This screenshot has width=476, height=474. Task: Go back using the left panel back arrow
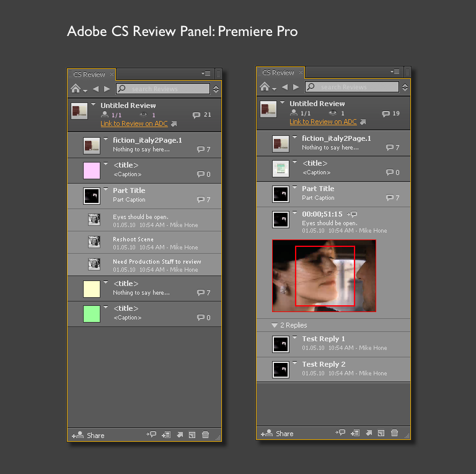pyautogui.click(x=95, y=89)
